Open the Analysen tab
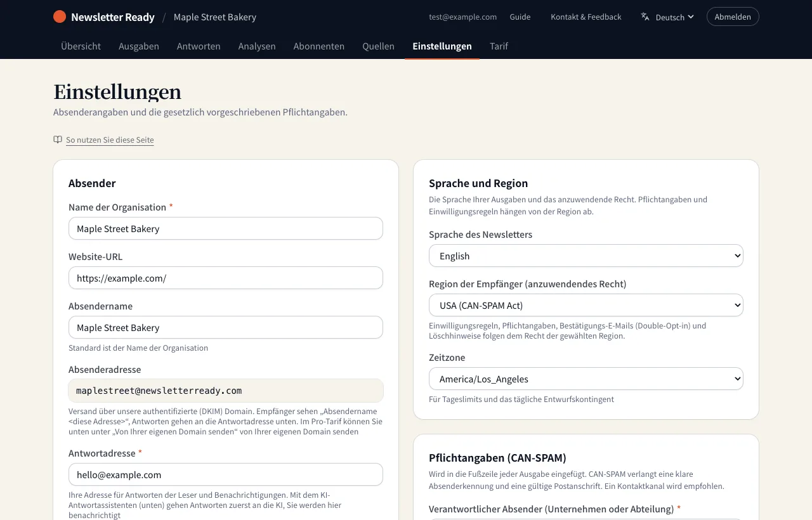812x520 pixels. pyautogui.click(x=257, y=46)
